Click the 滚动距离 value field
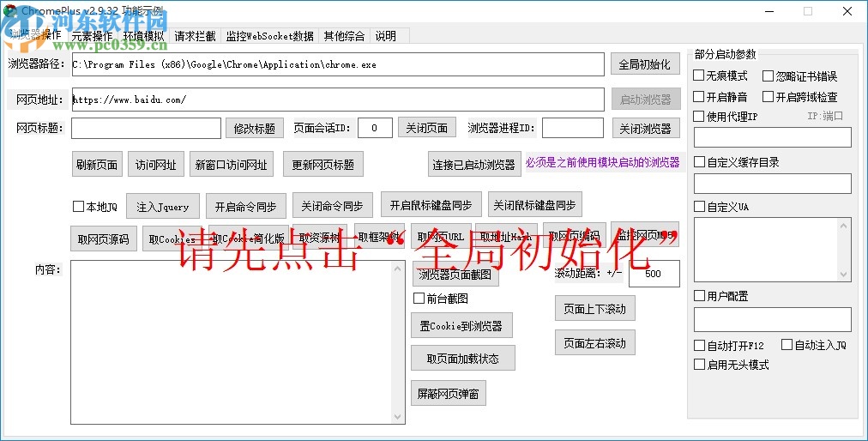This screenshot has width=868, height=441. pos(654,274)
